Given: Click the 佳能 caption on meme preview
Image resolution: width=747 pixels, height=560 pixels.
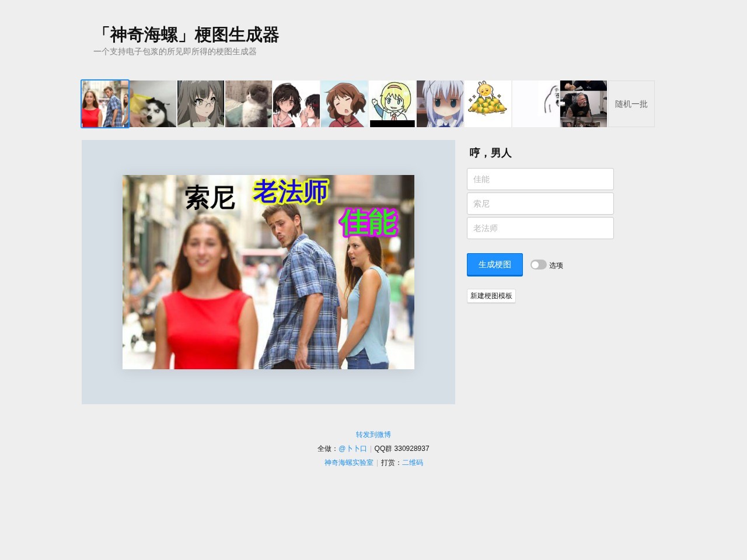Looking at the screenshot, I should 369,222.
